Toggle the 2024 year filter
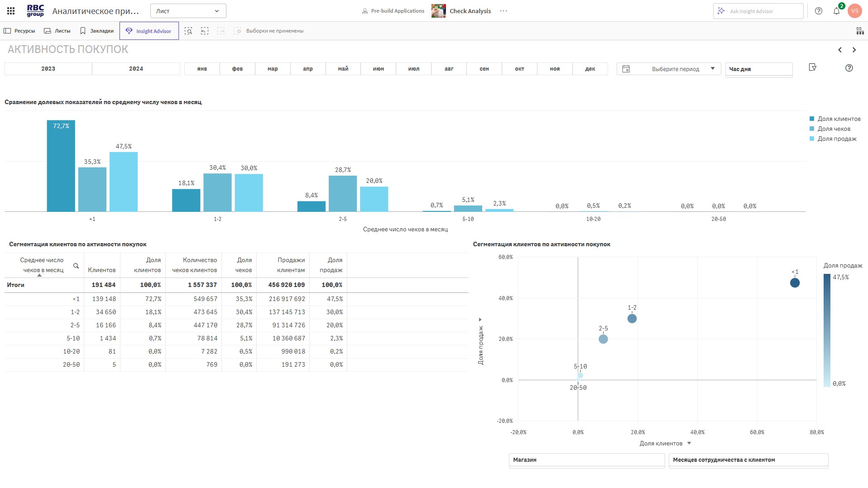The height and width of the screenshot is (488, 868). pos(136,69)
